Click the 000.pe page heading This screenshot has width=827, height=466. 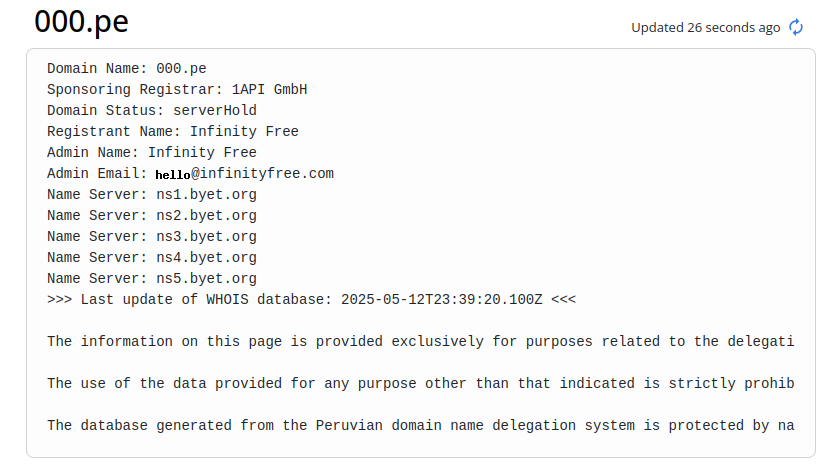tap(81, 22)
